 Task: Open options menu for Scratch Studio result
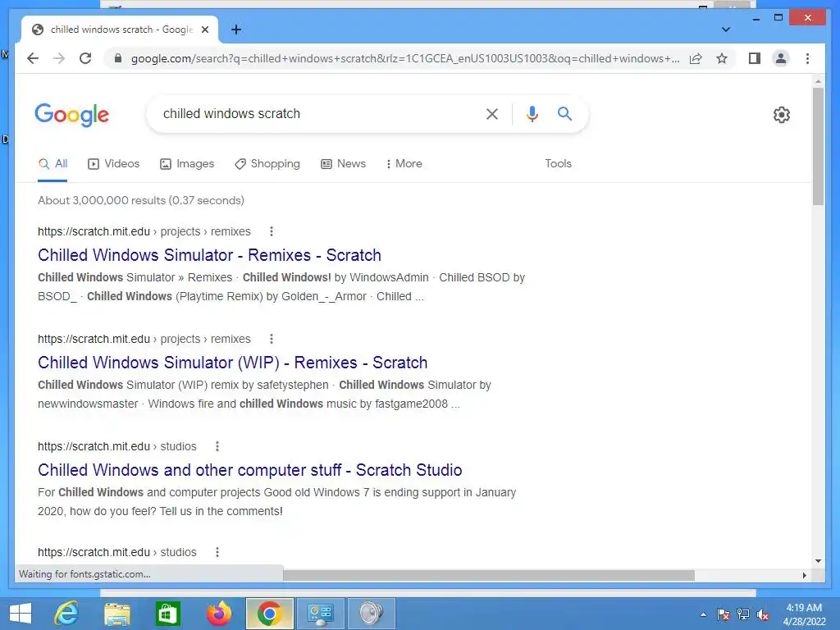point(217,446)
